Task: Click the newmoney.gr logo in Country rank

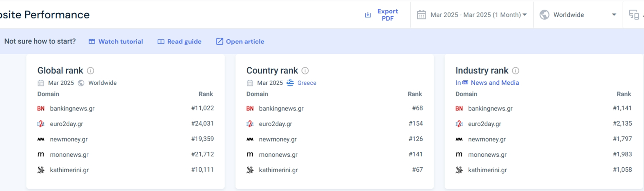Action: [250, 139]
